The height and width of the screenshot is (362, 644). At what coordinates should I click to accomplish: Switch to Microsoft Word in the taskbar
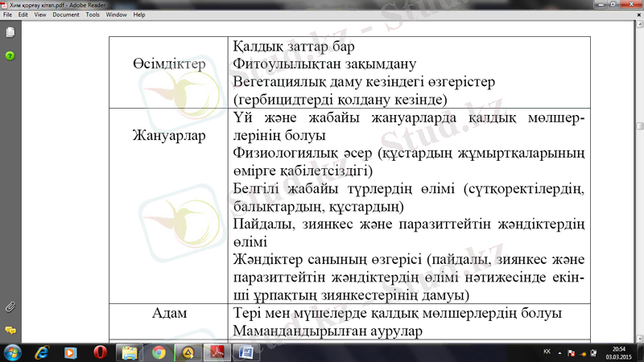(x=246, y=353)
